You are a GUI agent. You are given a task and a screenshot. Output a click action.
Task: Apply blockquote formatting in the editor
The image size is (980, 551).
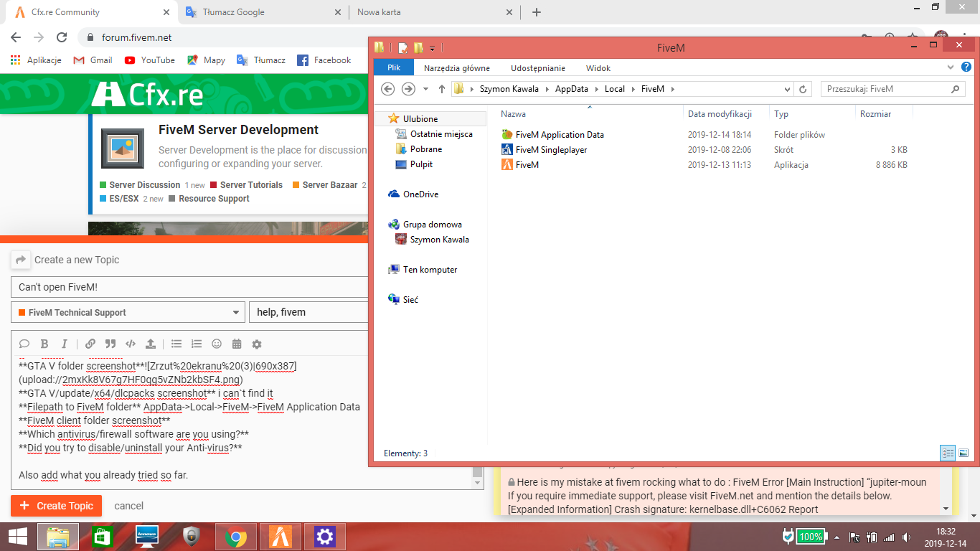(x=110, y=344)
